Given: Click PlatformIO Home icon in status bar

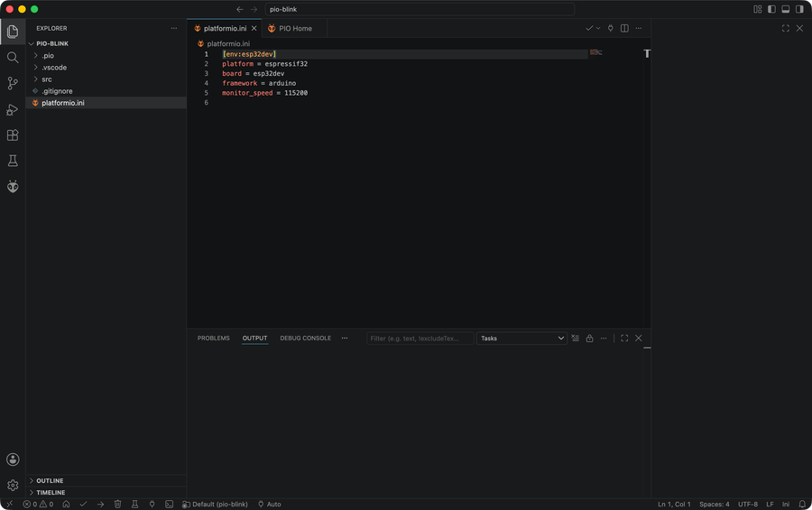Looking at the screenshot, I should coord(66,505).
